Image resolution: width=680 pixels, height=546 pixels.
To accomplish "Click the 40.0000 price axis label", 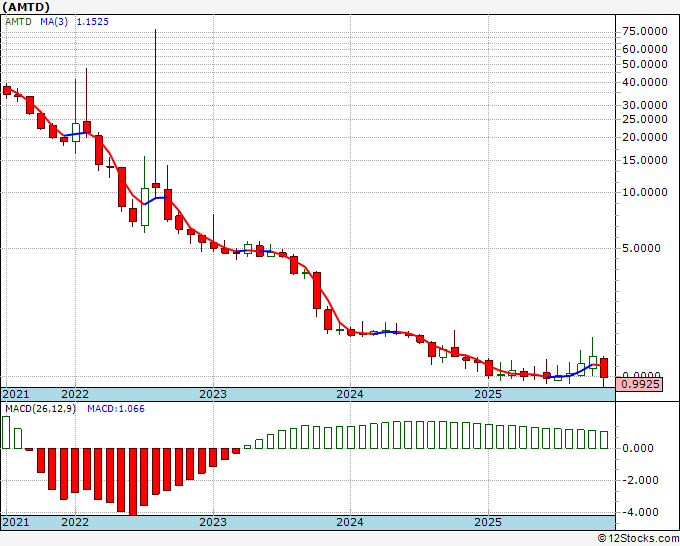I will point(644,82).
